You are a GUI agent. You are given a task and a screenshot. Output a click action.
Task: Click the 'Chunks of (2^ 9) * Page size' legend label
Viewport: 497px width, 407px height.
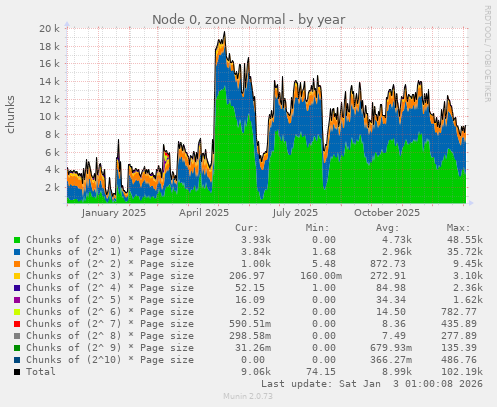pos(110,348)
